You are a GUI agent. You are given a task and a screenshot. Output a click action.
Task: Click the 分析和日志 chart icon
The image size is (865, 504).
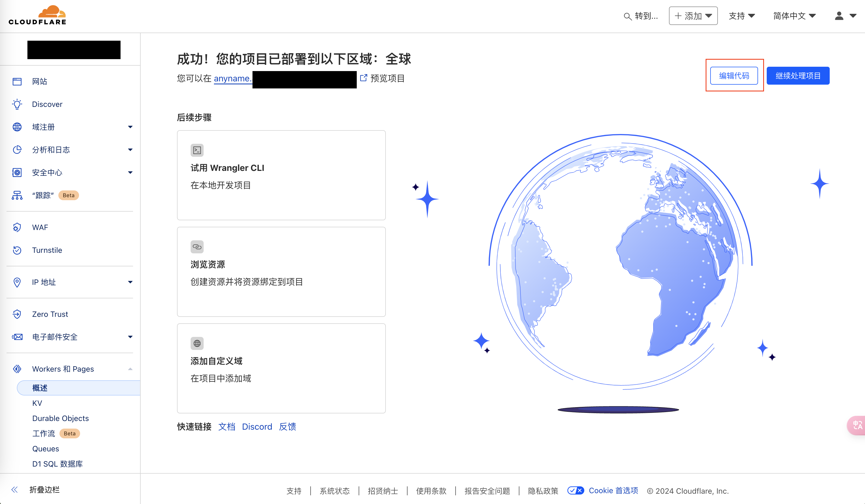tap(17, 150)
